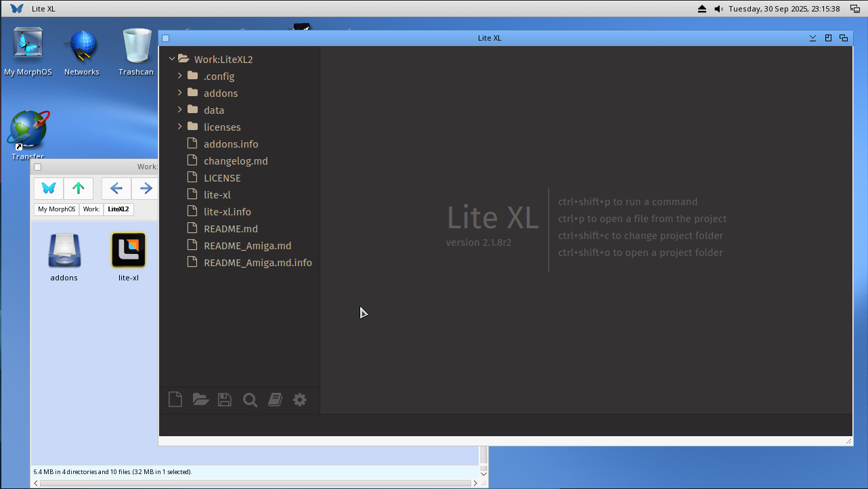Click the new file icon in Lite XL toolbar
This screenshot has height=489, width=868.
(175, 400)
